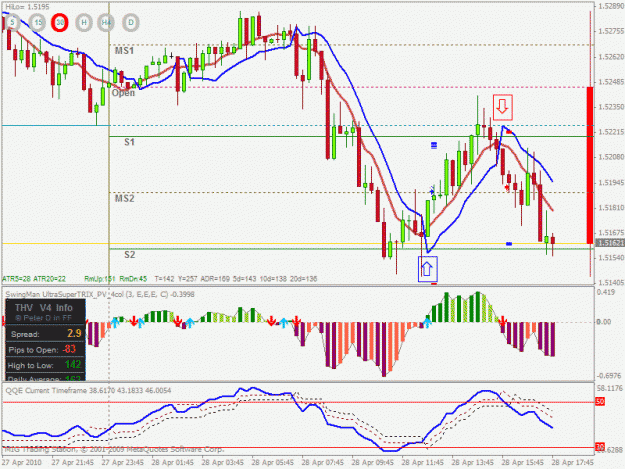Select the D daily timeframe circle
Image resolution: width=625 pixels, height=469 pixels.
(131, 22)
